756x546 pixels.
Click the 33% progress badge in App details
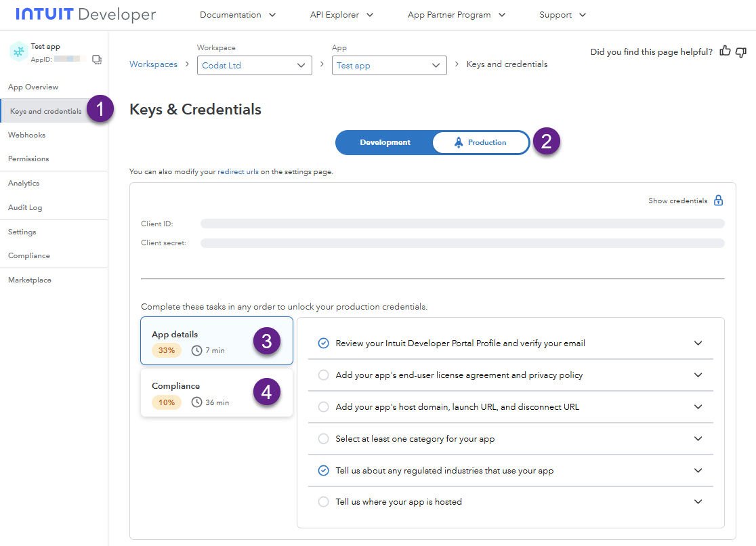point(167,351)
